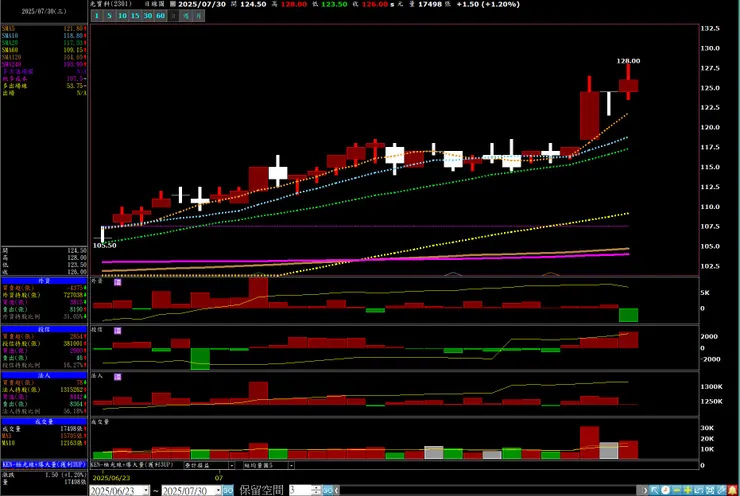
Task: Click the SMA120 indicator row
Action: tap(44, 57)
